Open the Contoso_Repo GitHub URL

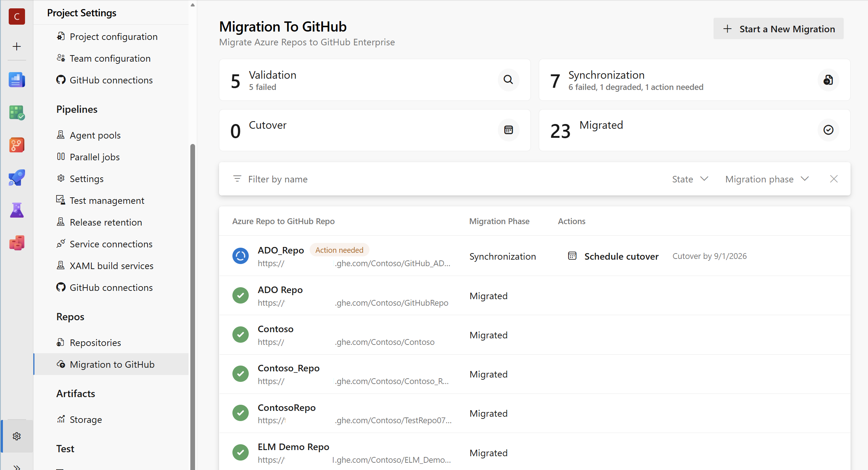click(353, 381)
